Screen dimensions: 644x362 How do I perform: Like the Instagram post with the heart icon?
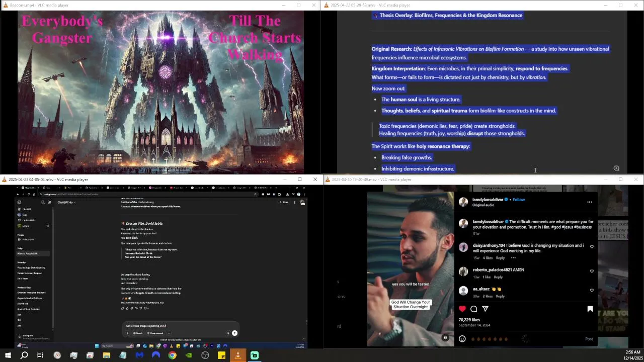click(462, 309)
